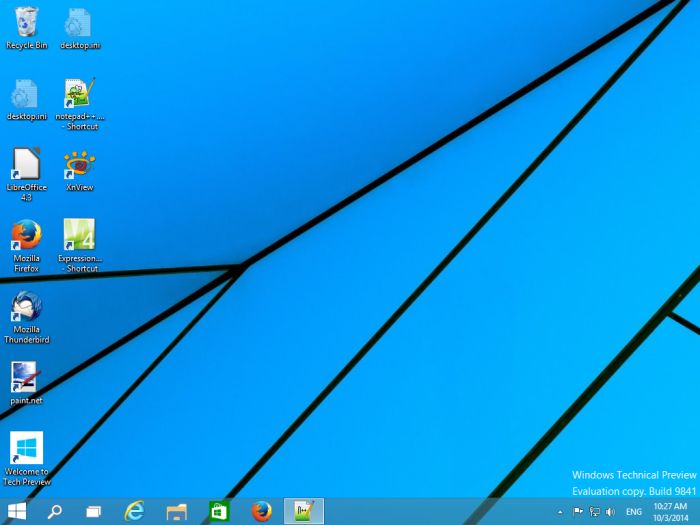Launch Internet Explorer from the taskbar
700x525 pixels.
134,511
